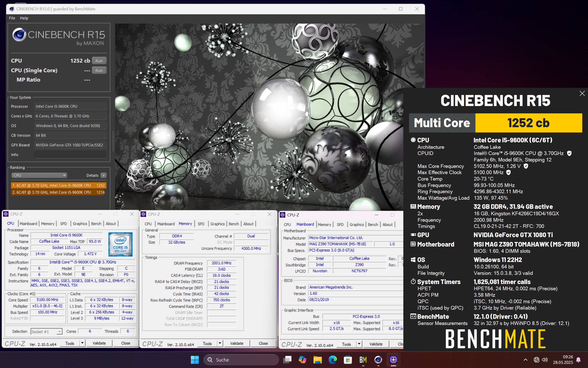This screenshot has height=368, width=588.
Task: Expand Tools dropdown arrow in middle CPU-Z
Action: click(220, 343)
